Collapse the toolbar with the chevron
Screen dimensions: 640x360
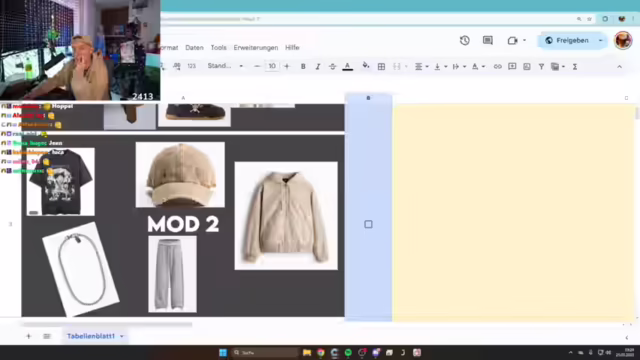(619, 67)
